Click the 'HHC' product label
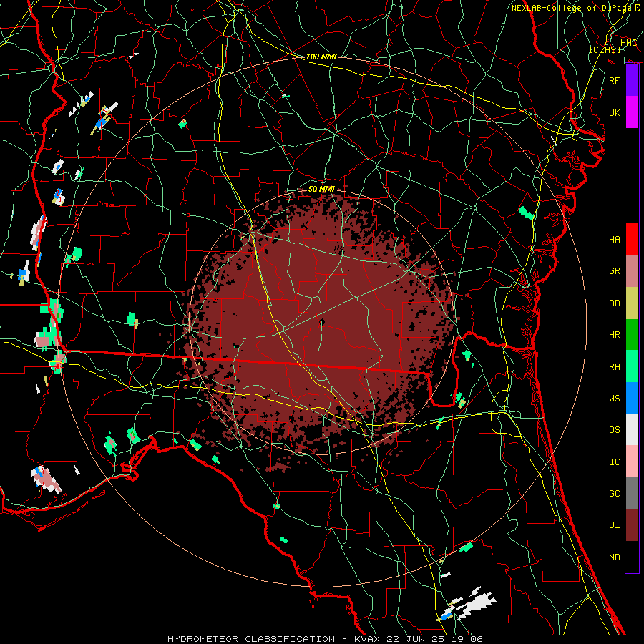This screenshot has height=644, width=644. [628, 43]
